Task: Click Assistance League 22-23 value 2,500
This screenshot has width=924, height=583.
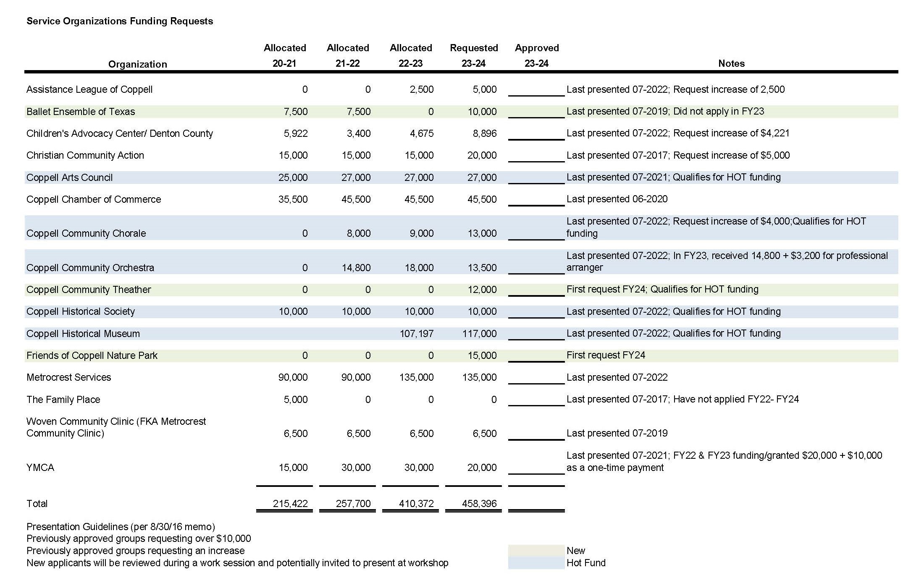Action: [422, 89]
